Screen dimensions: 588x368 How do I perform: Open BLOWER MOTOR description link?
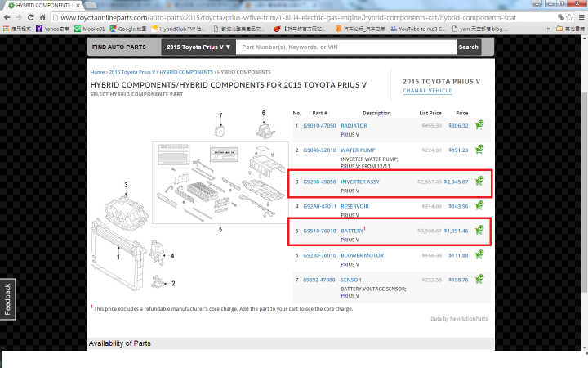pyautogui.click(x=363, y=255)
